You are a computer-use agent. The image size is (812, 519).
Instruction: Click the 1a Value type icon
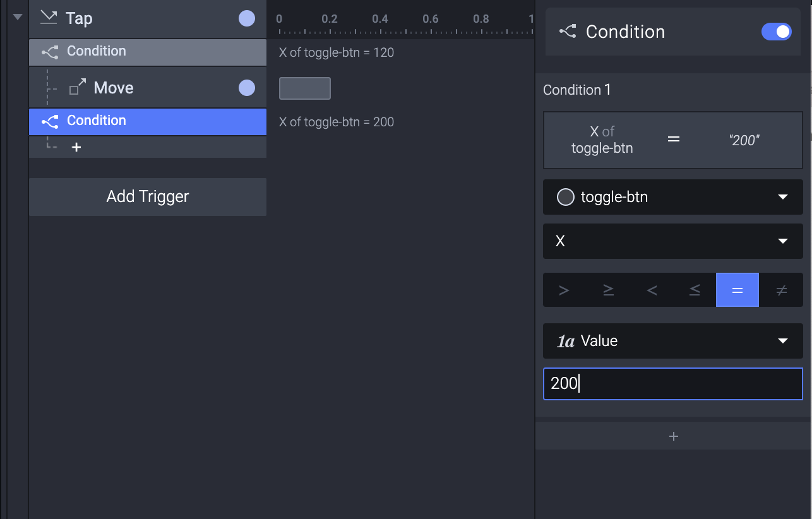coord(565,342)
